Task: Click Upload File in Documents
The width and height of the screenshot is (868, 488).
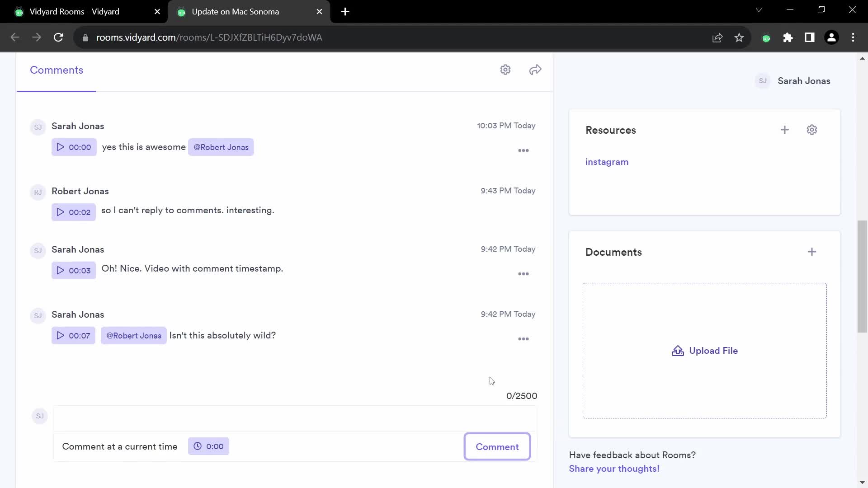Action: (x=705, y=351)
